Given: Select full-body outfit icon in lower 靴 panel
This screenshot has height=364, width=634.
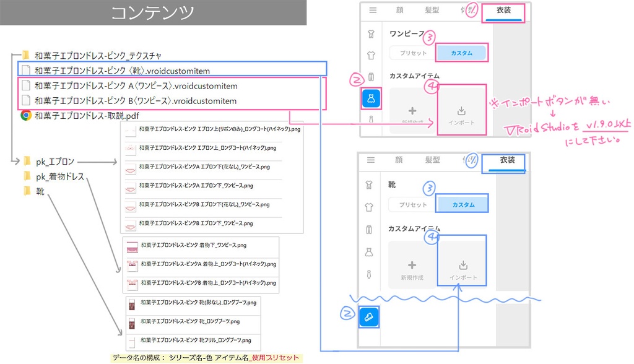Looking at the screenshot, I should point(369,185).
